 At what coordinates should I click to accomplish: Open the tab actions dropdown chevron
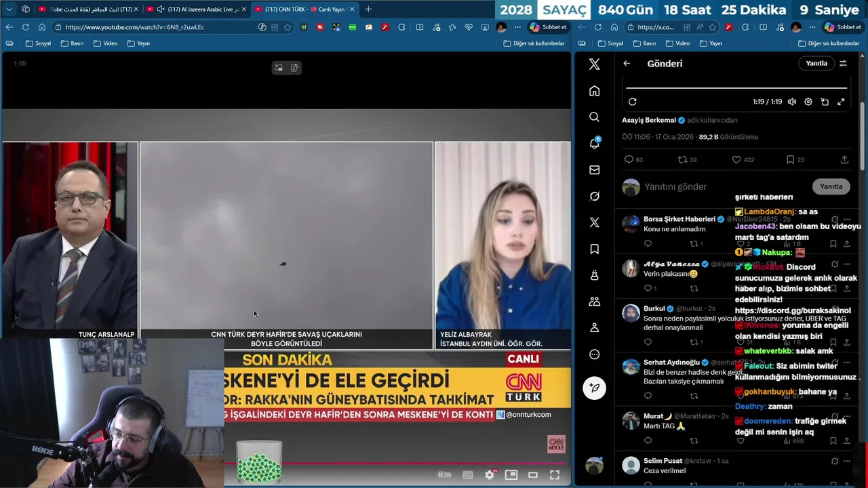click(9, 9)
